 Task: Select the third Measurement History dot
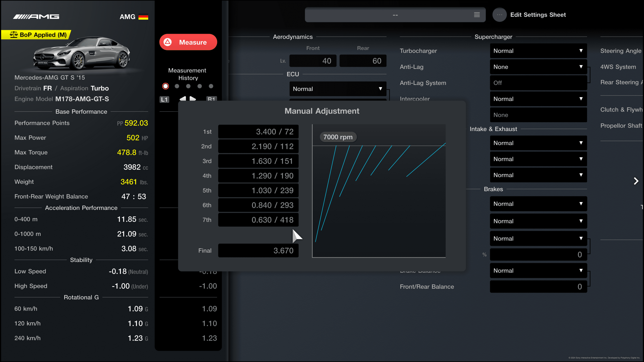(x=188, y=86)
